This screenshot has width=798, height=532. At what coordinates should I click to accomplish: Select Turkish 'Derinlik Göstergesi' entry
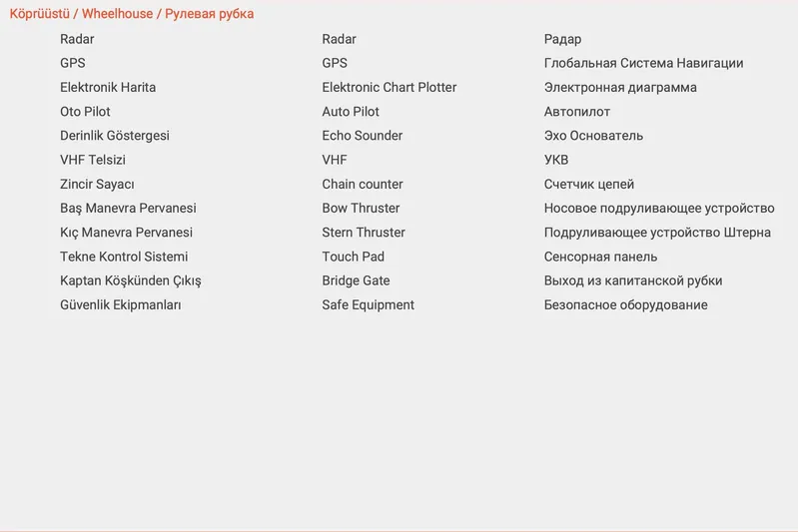coord(115,136)
